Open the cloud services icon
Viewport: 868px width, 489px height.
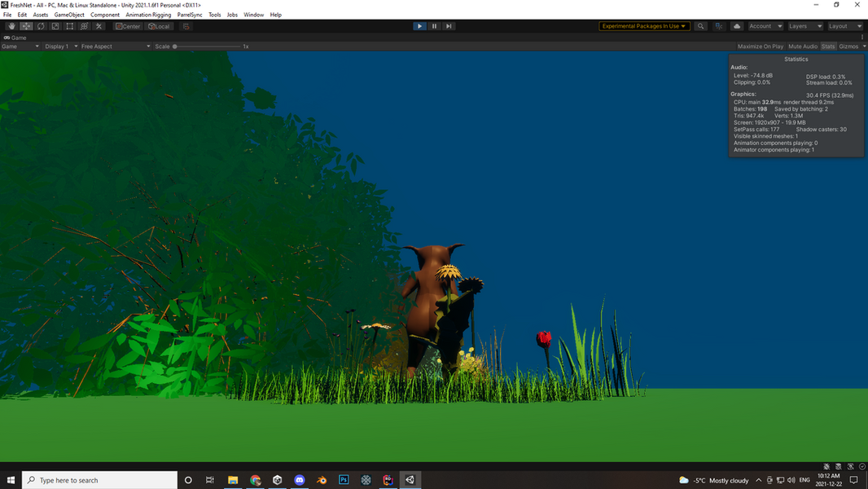pos(737,26)
